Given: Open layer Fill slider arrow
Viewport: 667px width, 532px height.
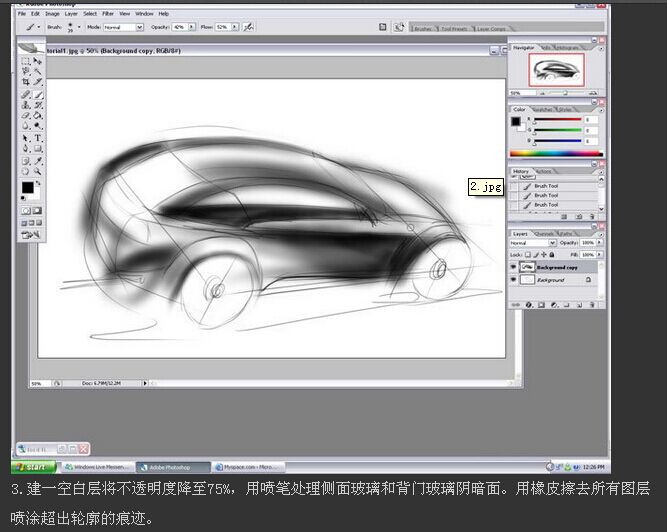Looking at the screenshot, I should pyautogui.click(x=600, y=254).
